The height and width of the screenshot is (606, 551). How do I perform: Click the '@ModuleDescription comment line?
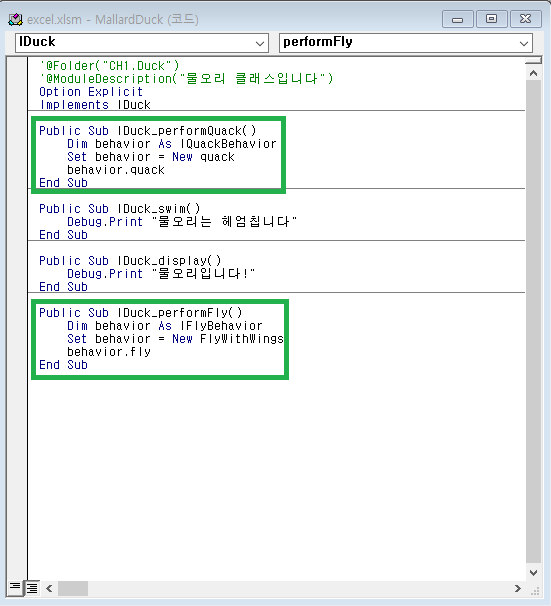tap(186, 78)
